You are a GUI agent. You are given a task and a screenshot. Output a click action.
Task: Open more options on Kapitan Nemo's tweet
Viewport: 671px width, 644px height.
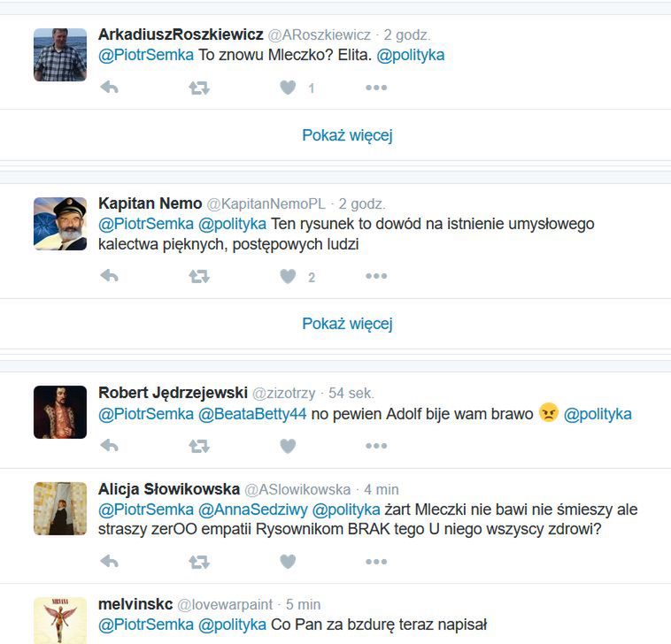coord(376,277)
